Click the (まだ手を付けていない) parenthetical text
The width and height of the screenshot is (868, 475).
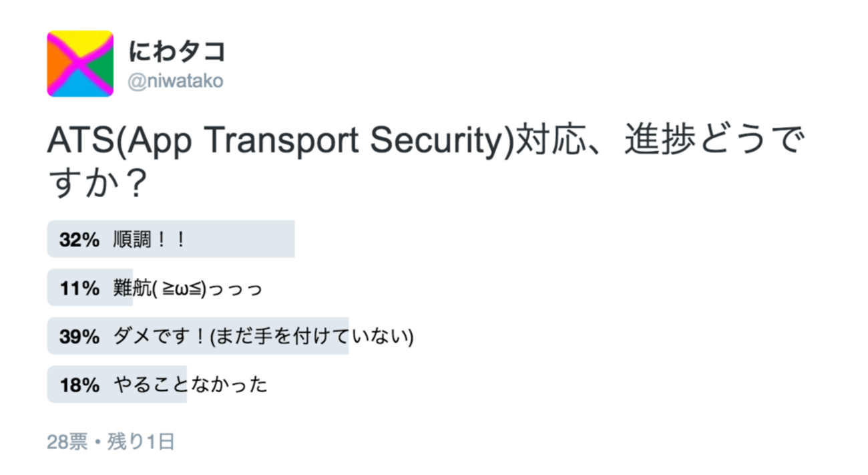312,337
